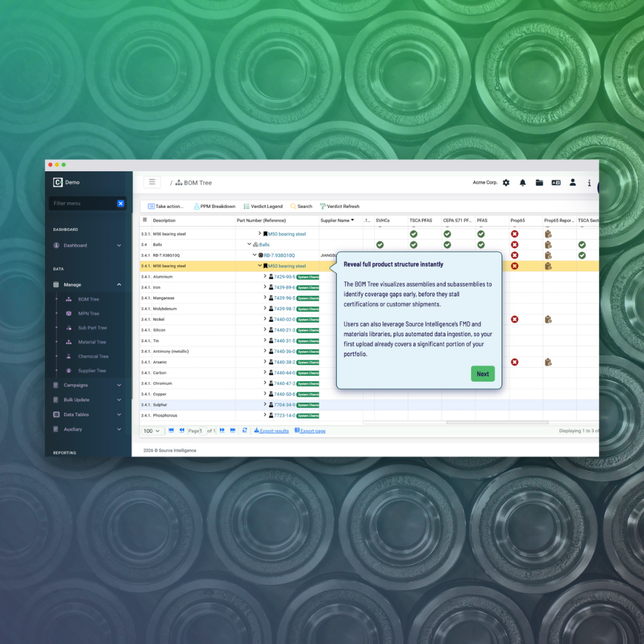Image resolution: width=644 pixels, height=644 pixels.
Task: Open BOM Tree in sidebar
Action: pos(88,299)
